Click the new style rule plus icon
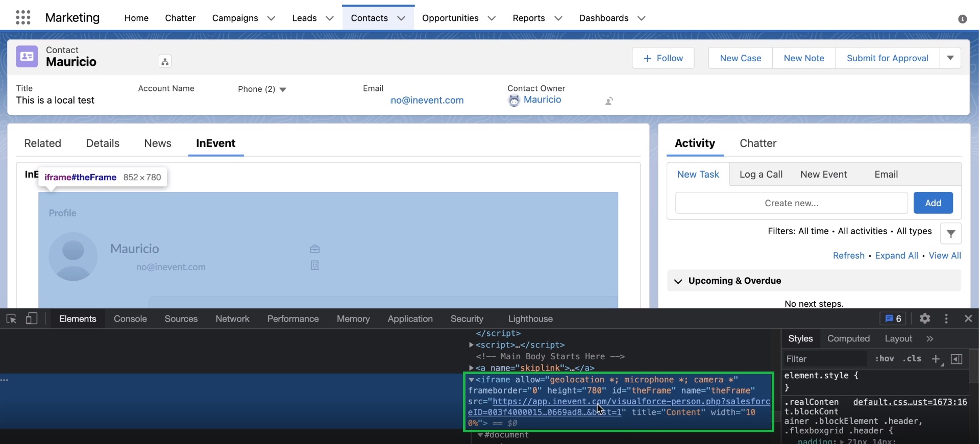Viewport: 980px width, 444px height. point(936,359)
